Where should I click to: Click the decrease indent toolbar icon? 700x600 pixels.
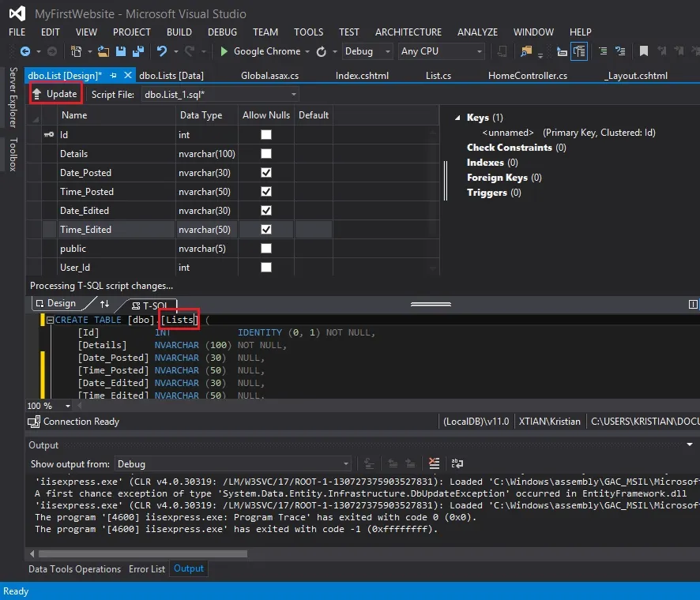[x=562, y=52]
